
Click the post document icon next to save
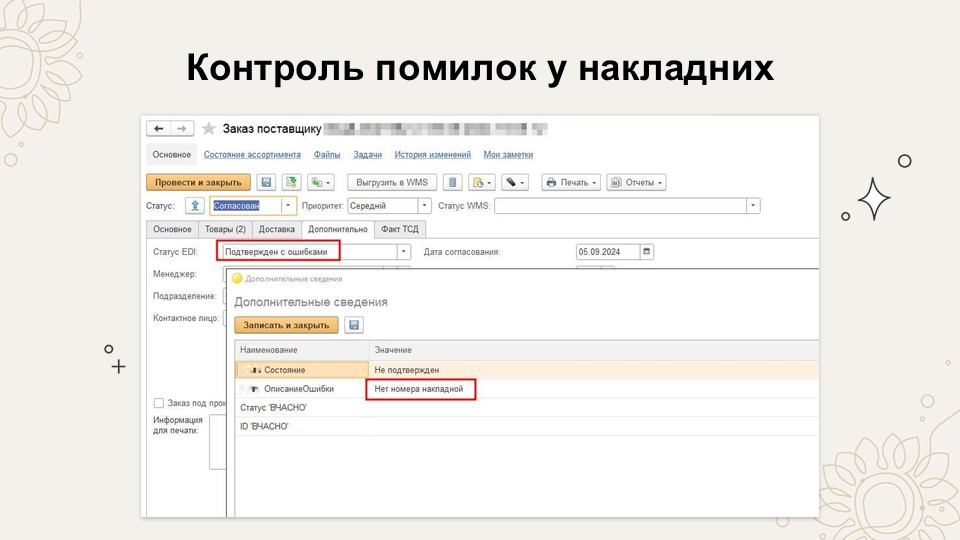[291, 182]
